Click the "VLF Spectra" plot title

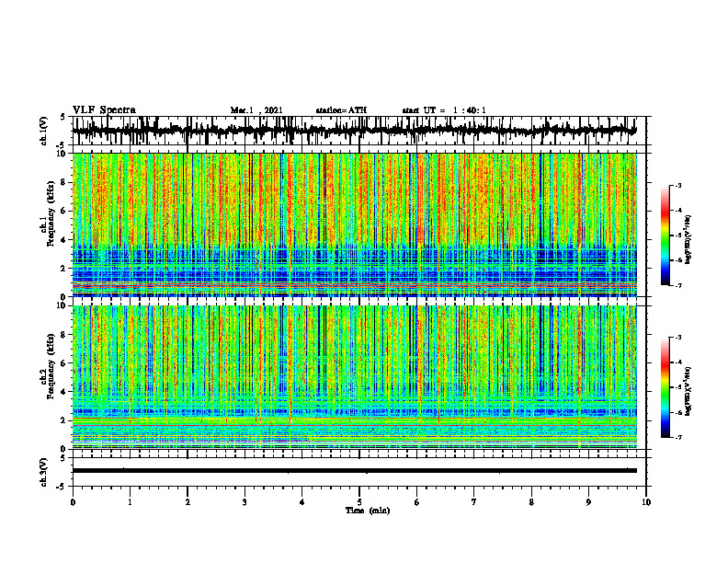click(104, 110)
